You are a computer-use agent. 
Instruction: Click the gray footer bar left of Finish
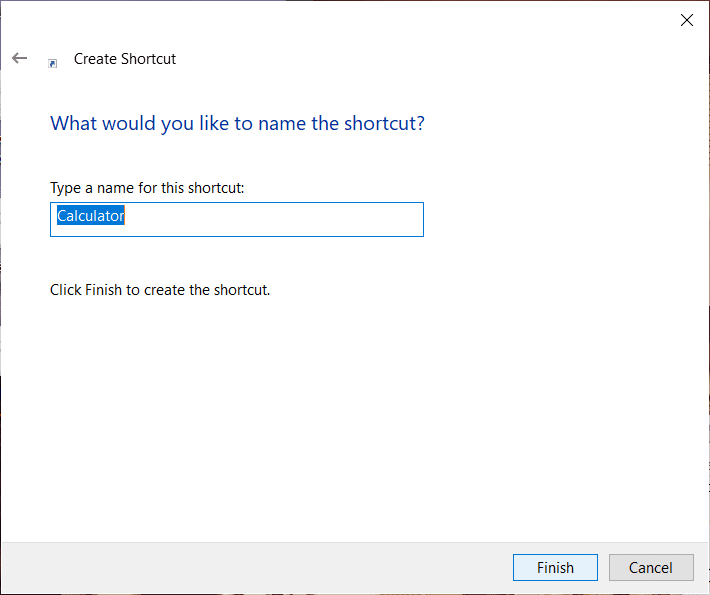click(x=250, y=568)
